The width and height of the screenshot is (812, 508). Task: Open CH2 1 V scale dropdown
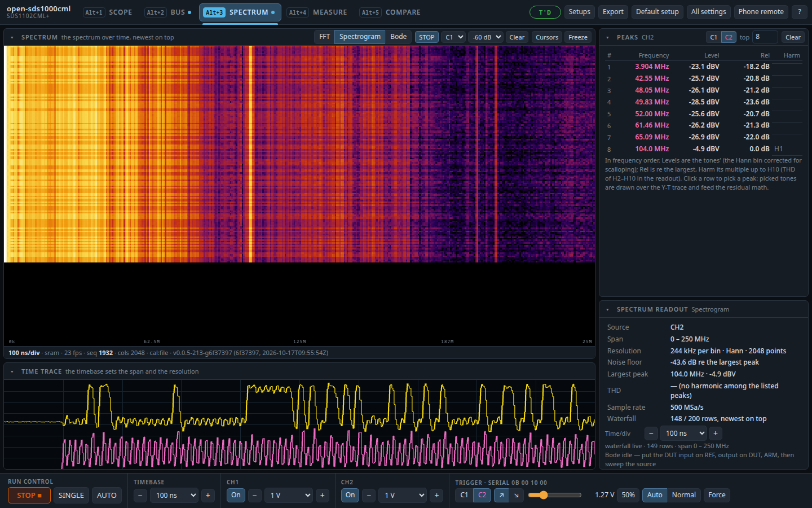tap(403, 496)
